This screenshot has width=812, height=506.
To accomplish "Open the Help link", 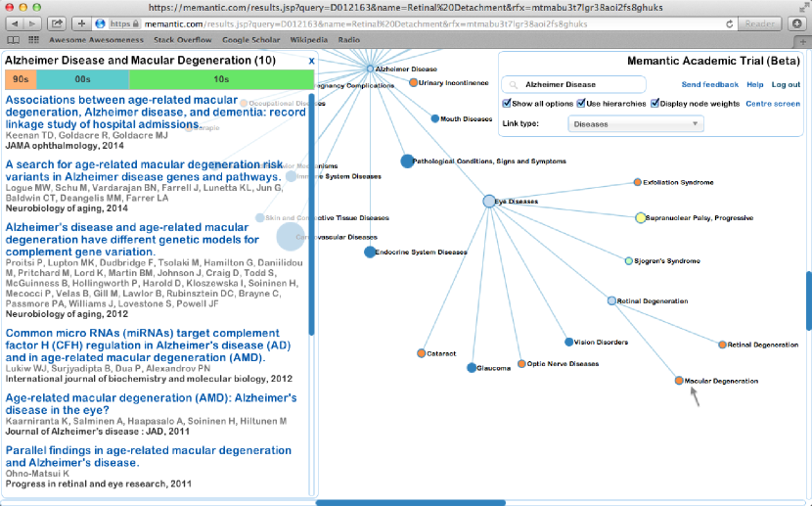I will (754, 84).
